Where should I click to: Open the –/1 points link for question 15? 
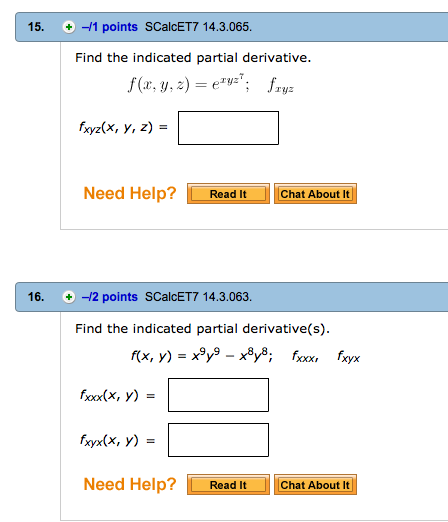(x=110, y=27)
